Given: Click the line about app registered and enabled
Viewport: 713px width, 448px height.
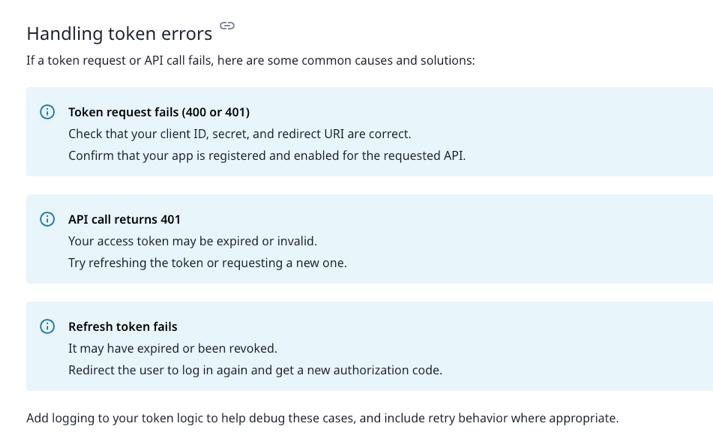Looking at the screenshot, I should point(266,155).
